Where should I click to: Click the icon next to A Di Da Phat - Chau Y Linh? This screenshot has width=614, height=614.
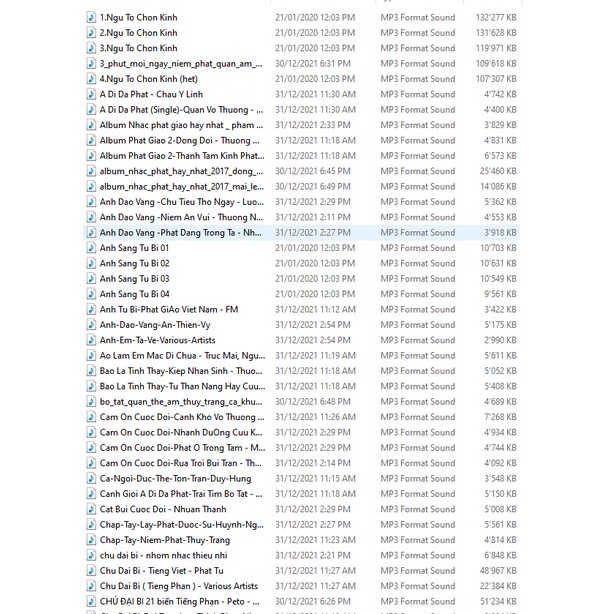click(x=91, y=94)
